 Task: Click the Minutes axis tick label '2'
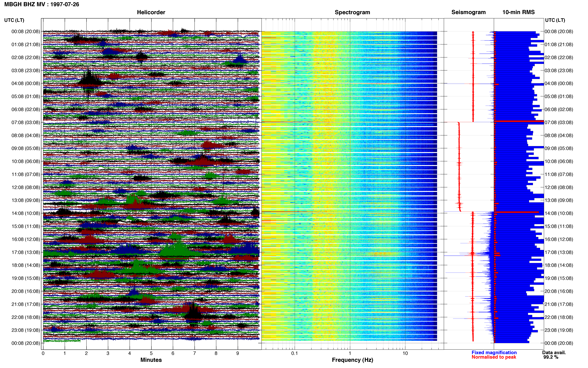point(86,353)
